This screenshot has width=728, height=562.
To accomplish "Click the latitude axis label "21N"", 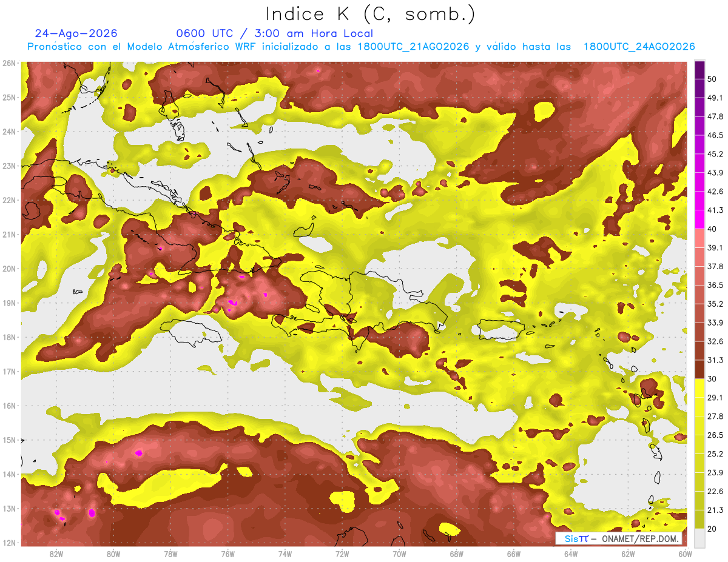I will [x=9, y=234].
